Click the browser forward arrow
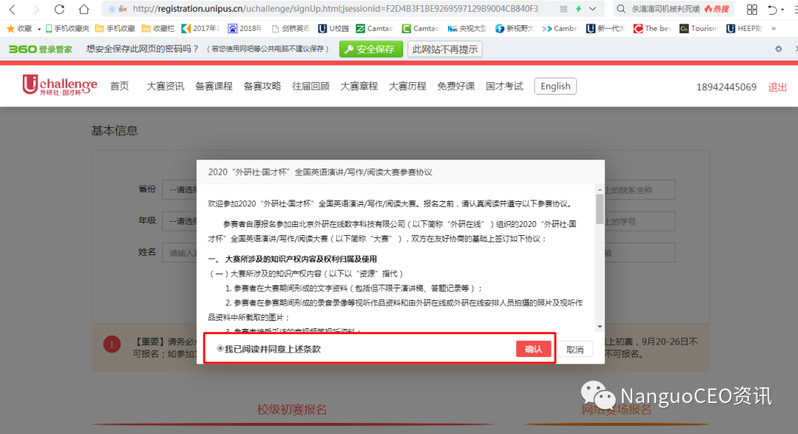This screenshot has height=434, width=798. click(x=36, y=9)
